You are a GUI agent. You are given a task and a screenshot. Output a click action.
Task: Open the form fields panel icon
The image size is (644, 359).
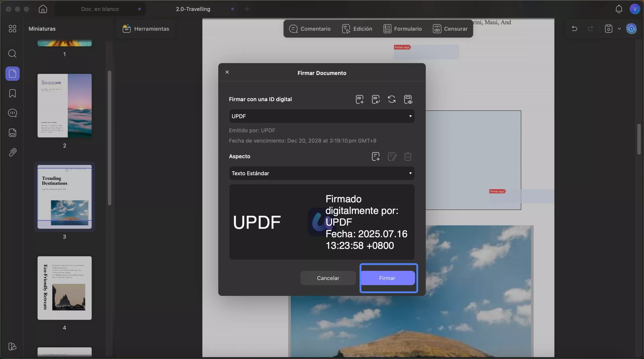pyautogui.click(x=12, y=133)
